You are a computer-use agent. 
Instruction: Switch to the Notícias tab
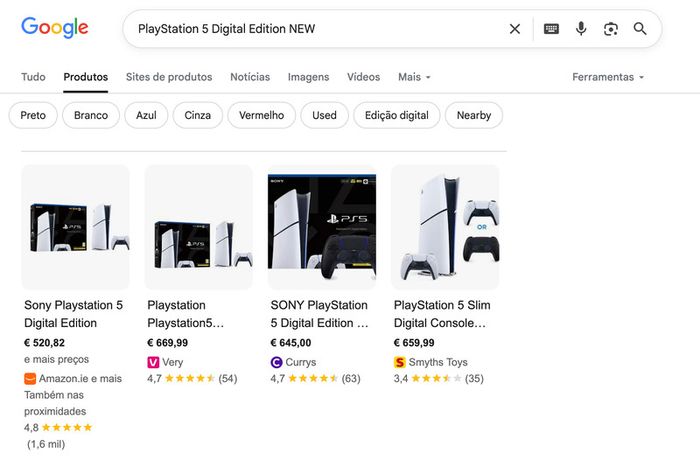point(250,77)
